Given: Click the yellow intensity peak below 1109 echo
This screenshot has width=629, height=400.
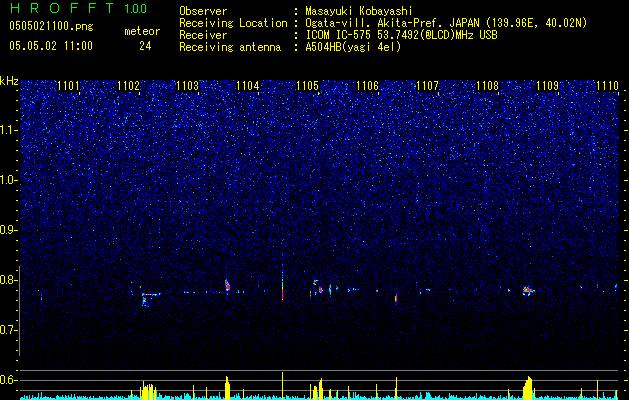Looking at the screenshot, I should click(528, 388).
